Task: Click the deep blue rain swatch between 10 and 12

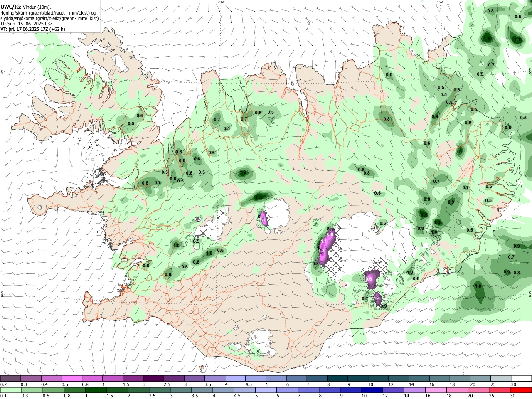Action: [372, 390]
